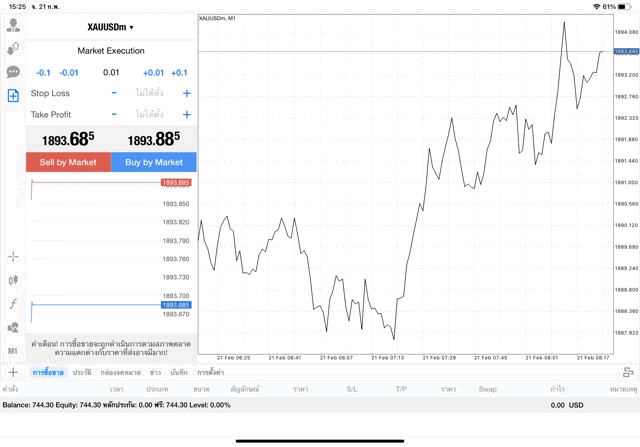
Task: Open the indicators function icon
Action: pos(13,303)
